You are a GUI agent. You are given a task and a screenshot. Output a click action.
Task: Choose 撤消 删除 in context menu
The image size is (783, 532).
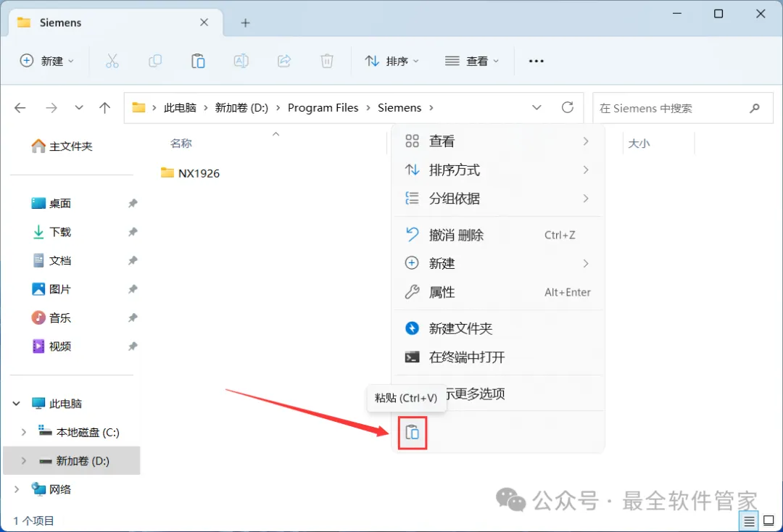click(497, 235)
